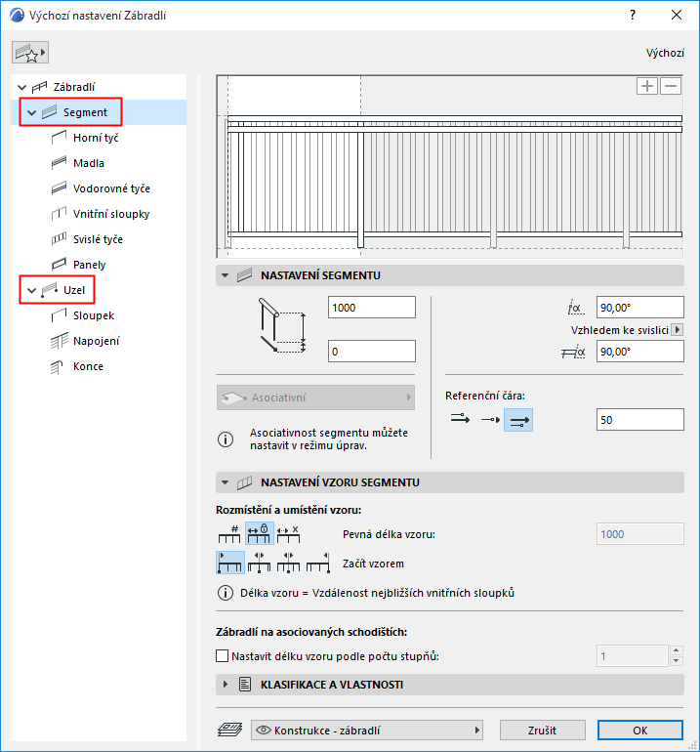Click the lower 90,00° angle field
This screenshot has height=752, width=700.
[640, 352]
